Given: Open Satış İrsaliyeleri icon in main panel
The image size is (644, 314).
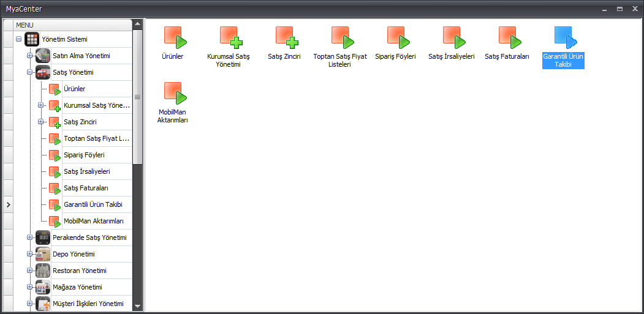Looking at the screenshot, I should point(454,38).
